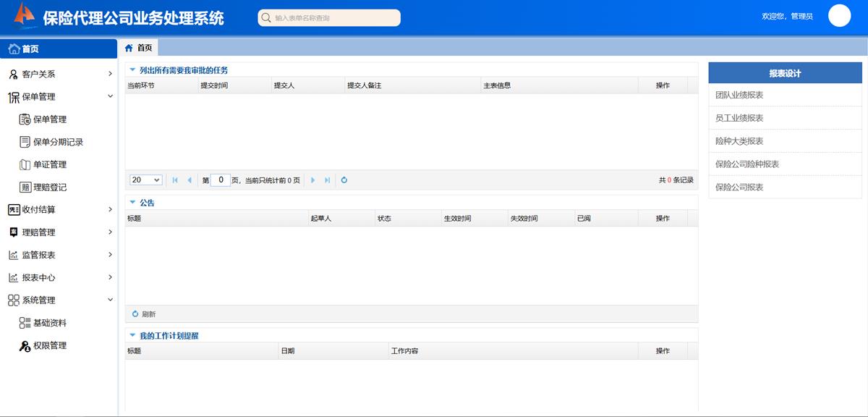The image size is (868, 417).
Task: Click the 报表中心 chart icon
Action: pos(14,277)
